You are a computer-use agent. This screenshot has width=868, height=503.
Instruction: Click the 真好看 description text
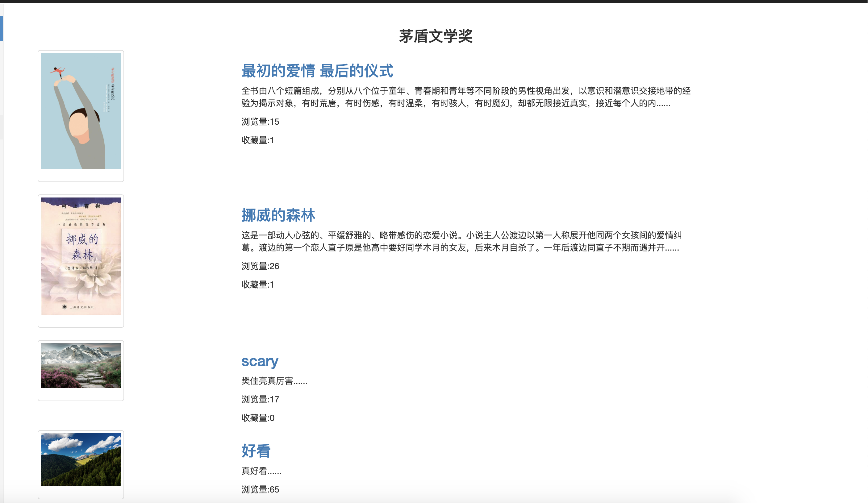coord(261,471)
